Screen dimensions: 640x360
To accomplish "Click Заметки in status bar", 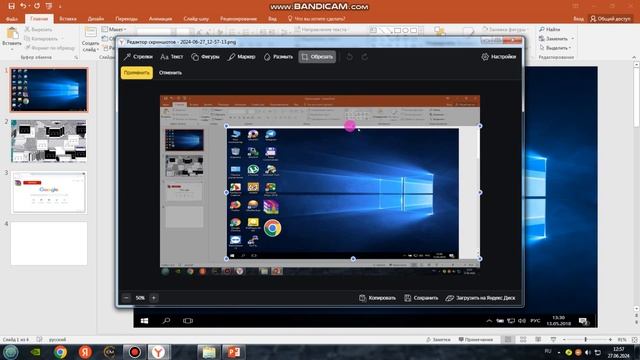I will click(x=438, y=340).
